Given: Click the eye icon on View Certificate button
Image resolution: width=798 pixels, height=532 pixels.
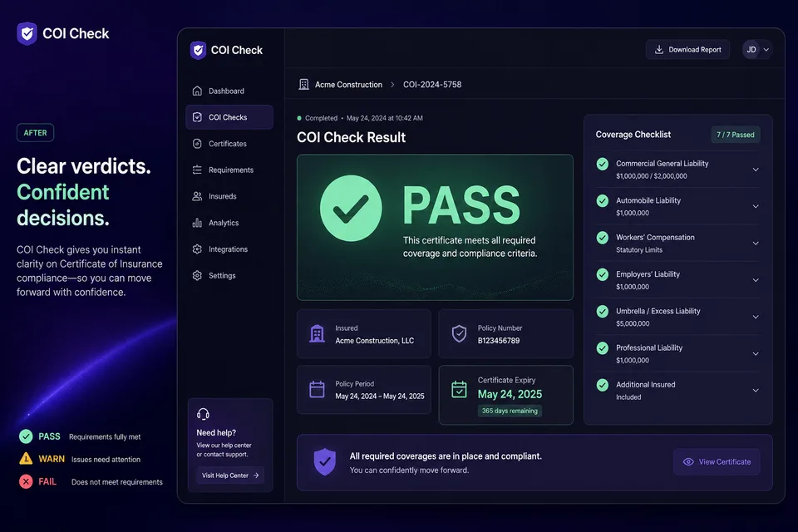Looking at the screenshot, I should click(688, 461).
